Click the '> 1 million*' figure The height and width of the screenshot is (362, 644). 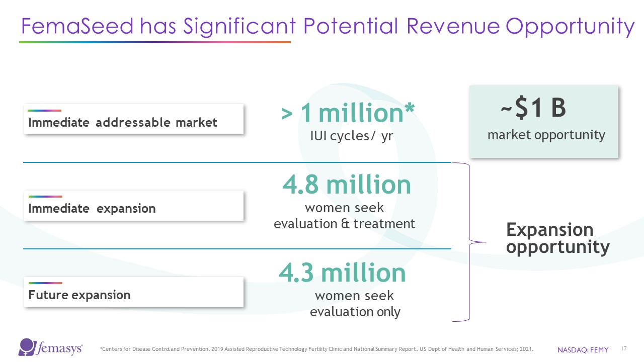tap(348, 113)
